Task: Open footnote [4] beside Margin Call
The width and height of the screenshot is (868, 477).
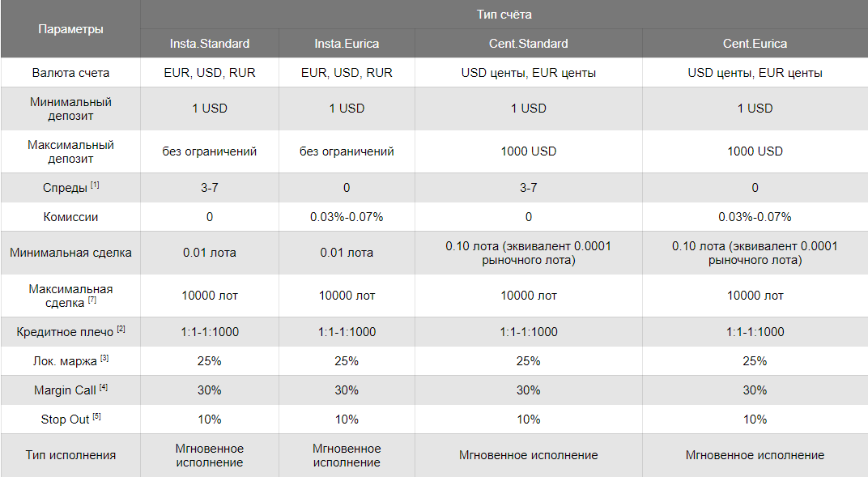Action: click(x=103, y=388)
